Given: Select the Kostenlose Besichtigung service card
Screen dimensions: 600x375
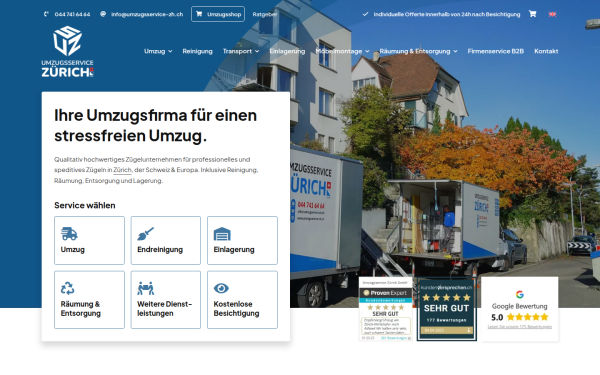Looking at the screenshot, I should click(x=242, y=300).
